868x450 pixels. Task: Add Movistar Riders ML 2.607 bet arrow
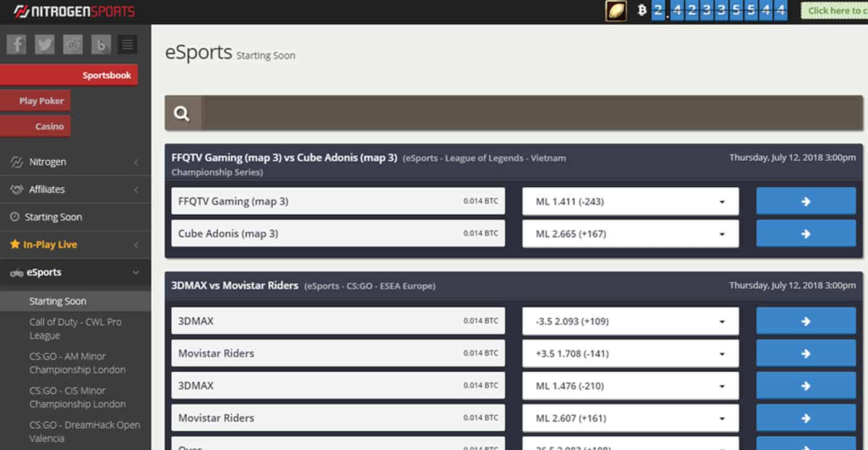(x=806, y=418)
